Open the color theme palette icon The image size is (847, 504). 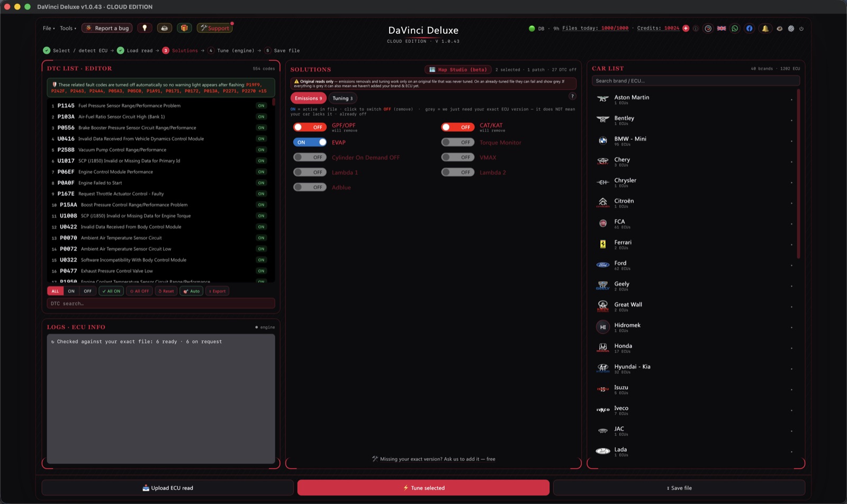(708, 29)
